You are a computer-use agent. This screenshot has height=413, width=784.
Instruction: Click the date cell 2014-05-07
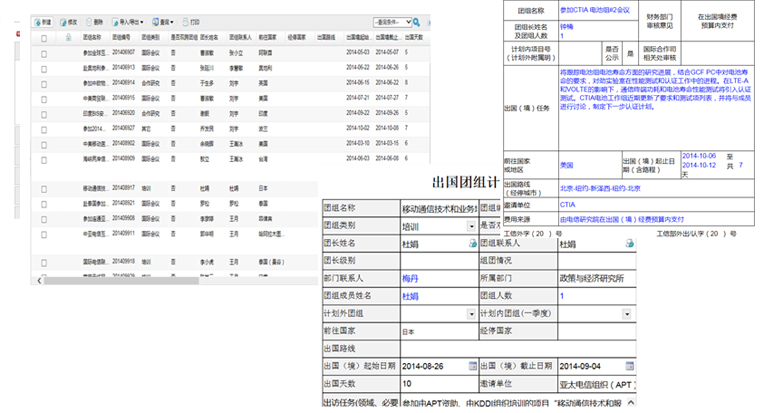pyautogui.click(x=387, y=52)
